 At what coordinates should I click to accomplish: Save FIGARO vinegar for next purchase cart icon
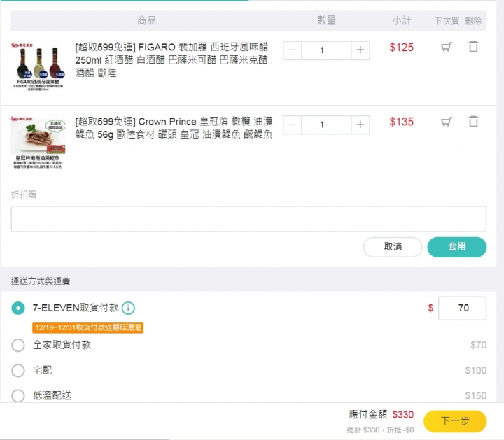(x=447, y=47)
